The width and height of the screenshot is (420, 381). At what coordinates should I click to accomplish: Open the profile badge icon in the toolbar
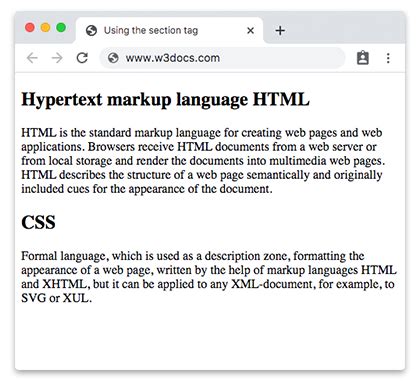(363, 58)
